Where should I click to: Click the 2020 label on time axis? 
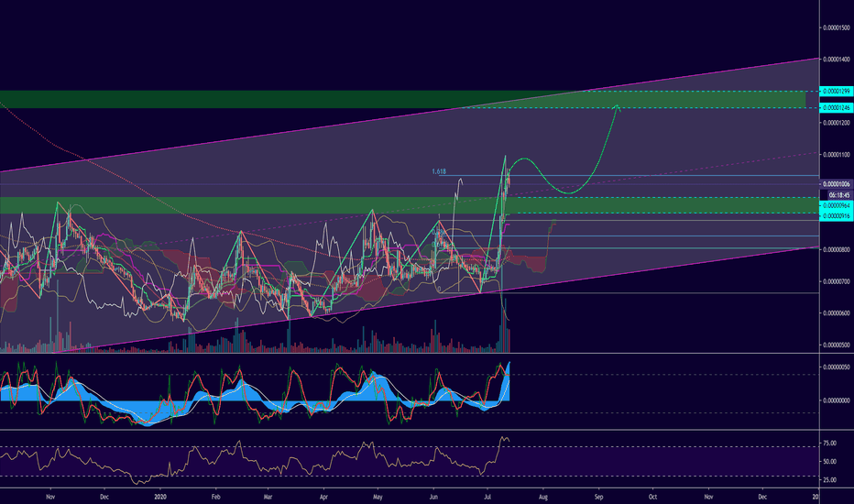[x=160, y=497]
